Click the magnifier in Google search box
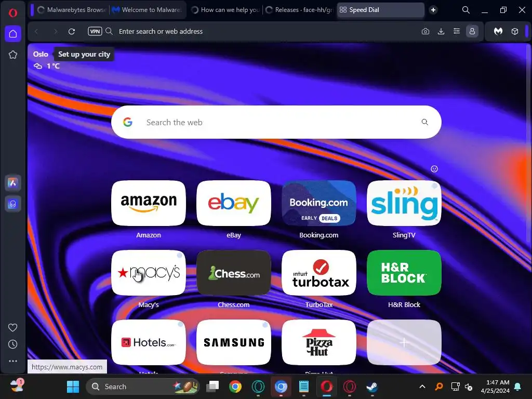This screenshot has height=399, width=532. point(425,122)
